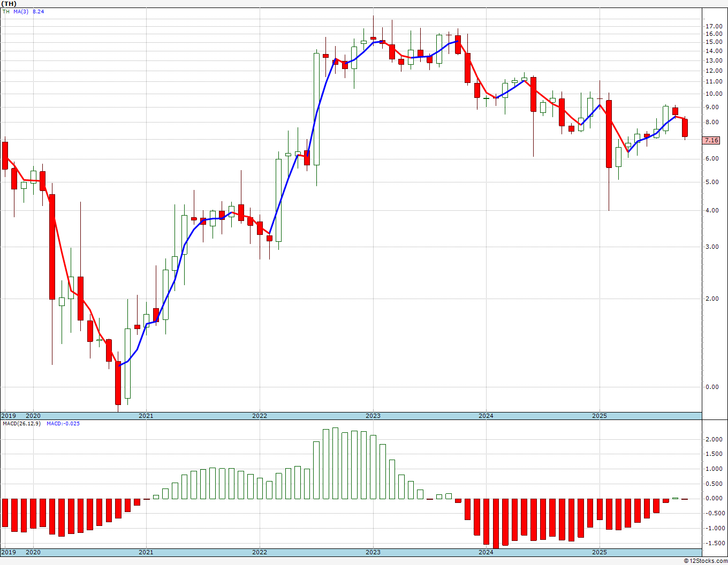
Task: Select 2021 on the price chart timeline
Action: click(x=146, y=416)
